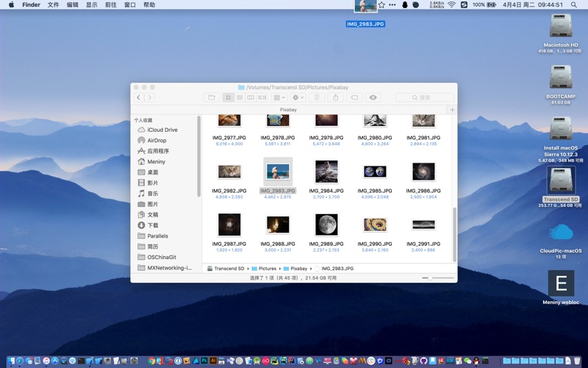
Task: Click the IMG_2991.JPG file name
Action: (423, 244)
